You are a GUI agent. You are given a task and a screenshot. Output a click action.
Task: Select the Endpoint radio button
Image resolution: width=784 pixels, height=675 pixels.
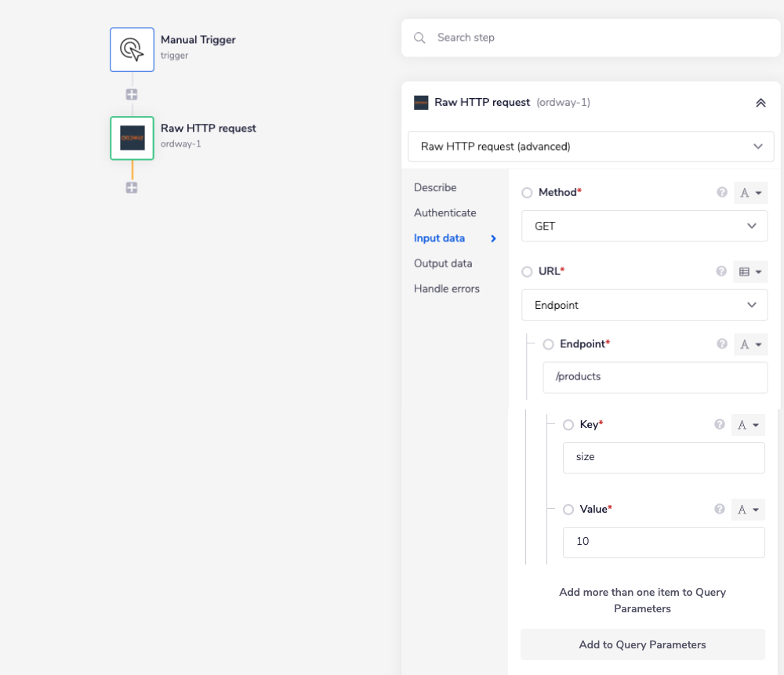(548, 344)
